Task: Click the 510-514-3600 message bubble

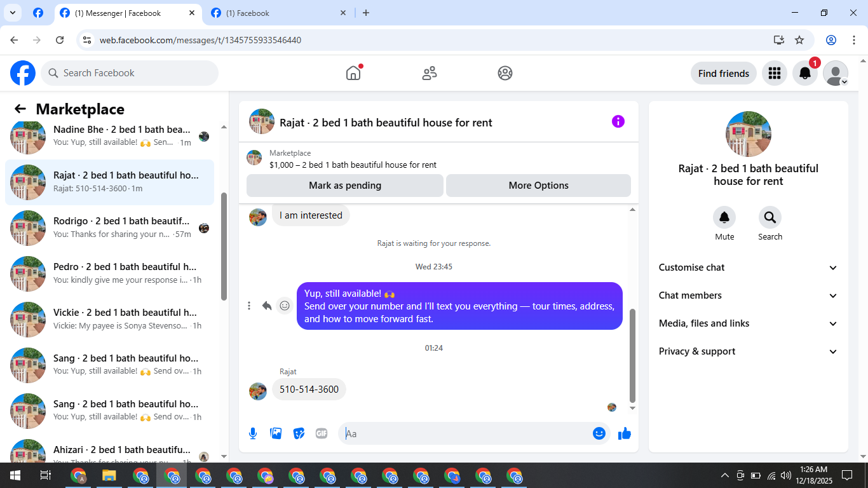Action: click(309, 389)
